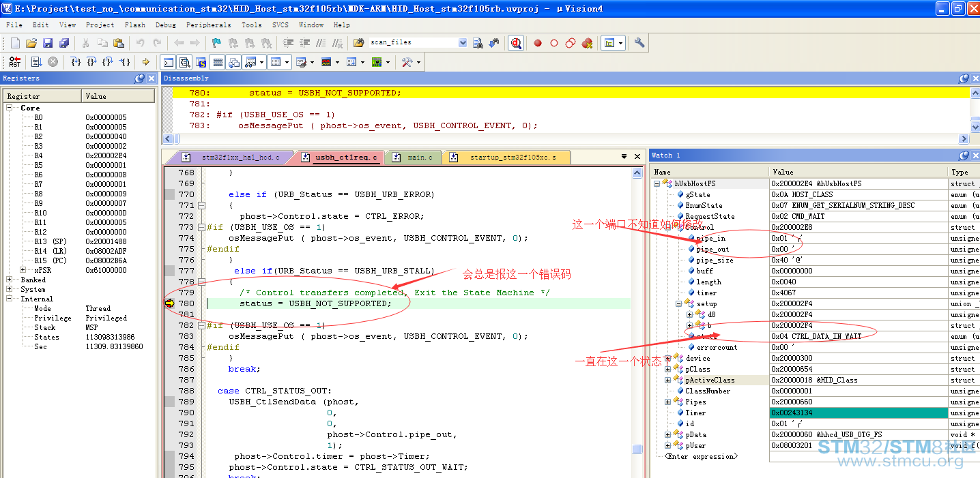Toggle the Call Stack Window icon

[234, 62]
